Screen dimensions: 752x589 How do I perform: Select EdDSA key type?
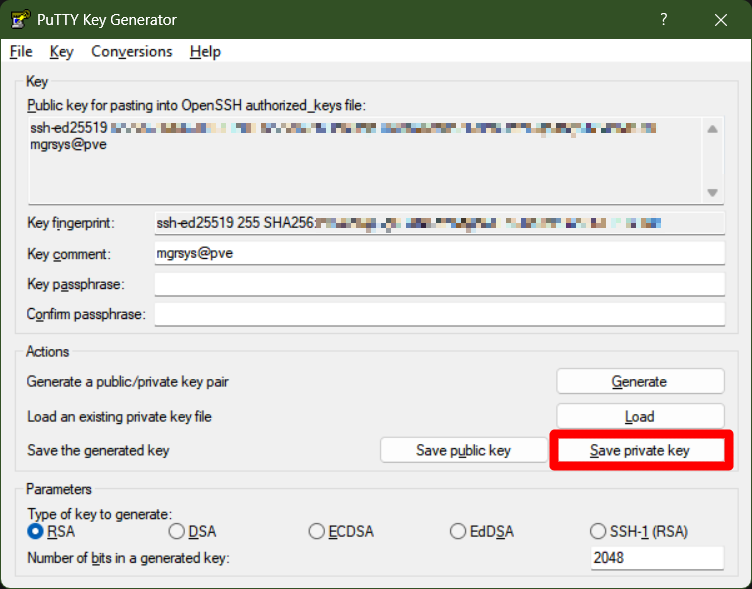tap(482, 531)
